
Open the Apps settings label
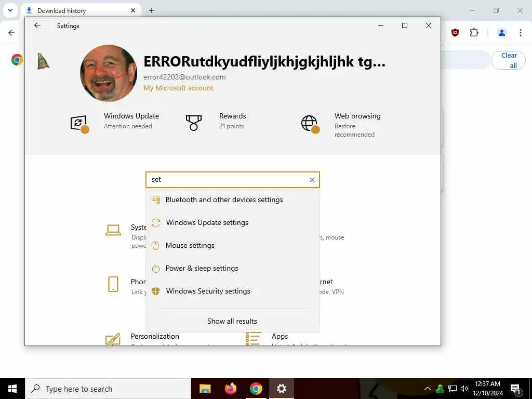coord(280,336)
